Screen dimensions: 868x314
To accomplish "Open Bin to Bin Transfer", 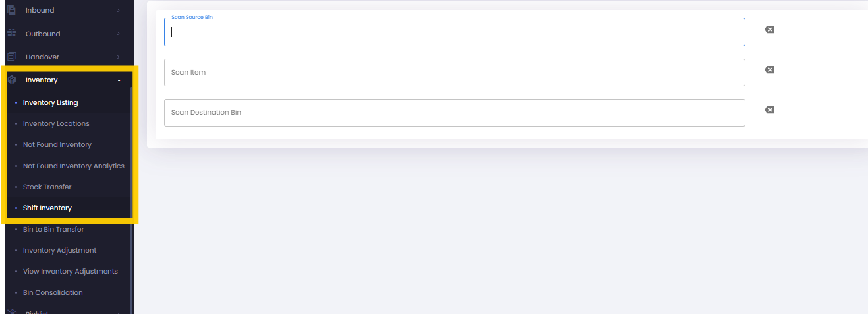I will [53, 229].
